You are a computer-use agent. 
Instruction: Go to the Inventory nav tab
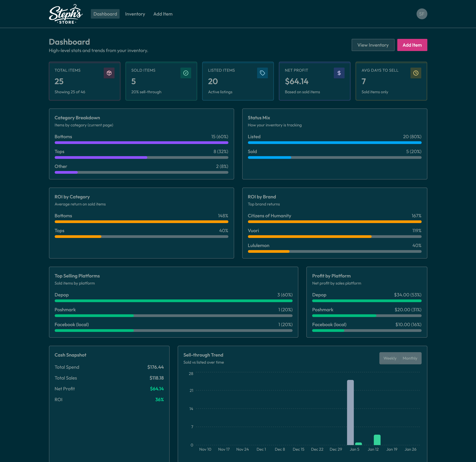[135, 14]
